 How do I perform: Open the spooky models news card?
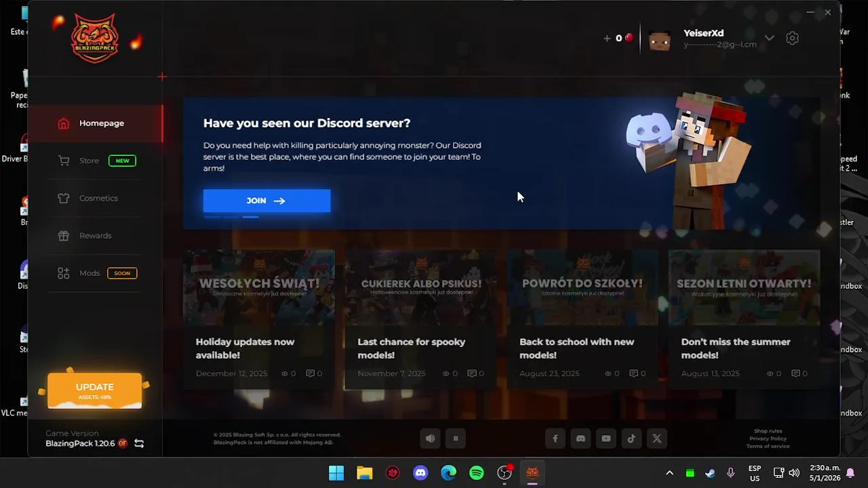point(420,319)
